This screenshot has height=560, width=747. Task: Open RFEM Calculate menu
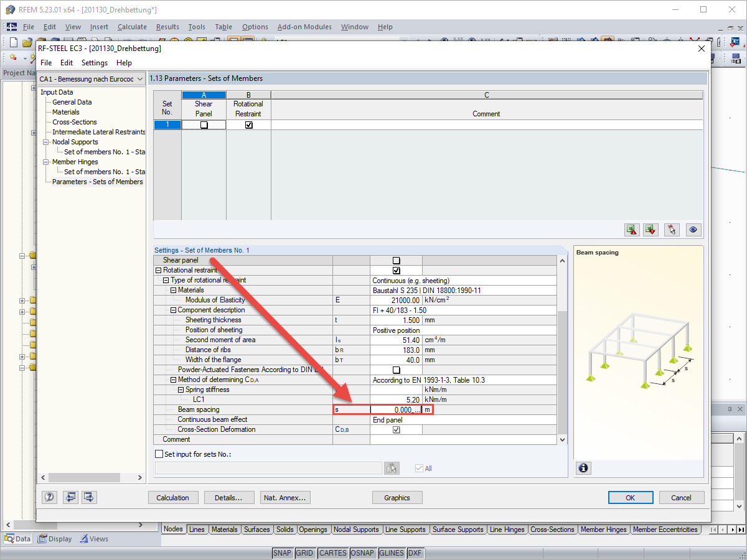click(132, 27)
